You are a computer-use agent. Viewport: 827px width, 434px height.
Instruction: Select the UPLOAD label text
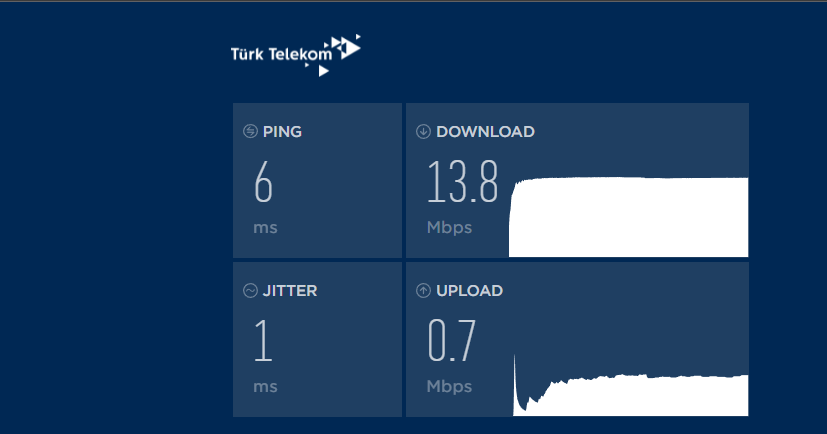coord(469,291)
